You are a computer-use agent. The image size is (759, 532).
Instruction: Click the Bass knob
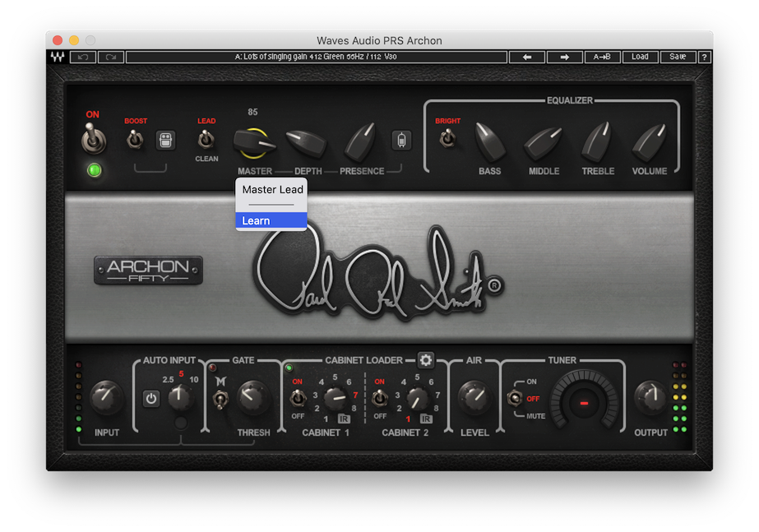point(489,141)
